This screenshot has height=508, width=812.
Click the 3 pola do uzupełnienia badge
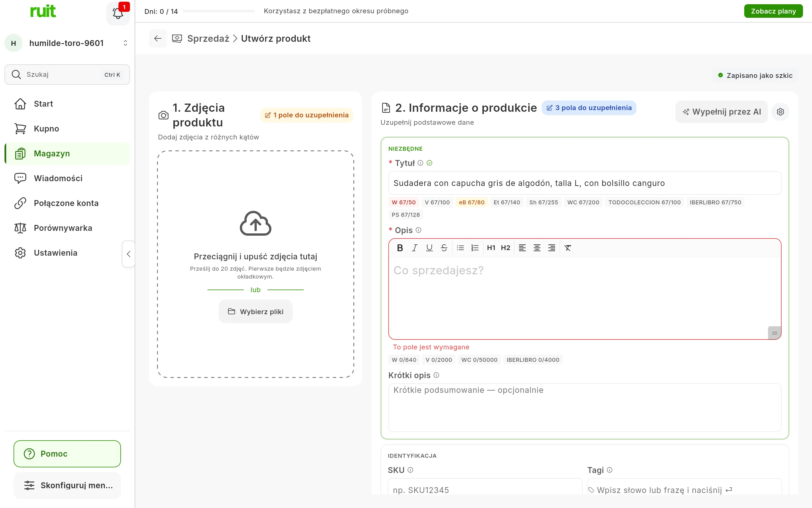click(589, 108)
